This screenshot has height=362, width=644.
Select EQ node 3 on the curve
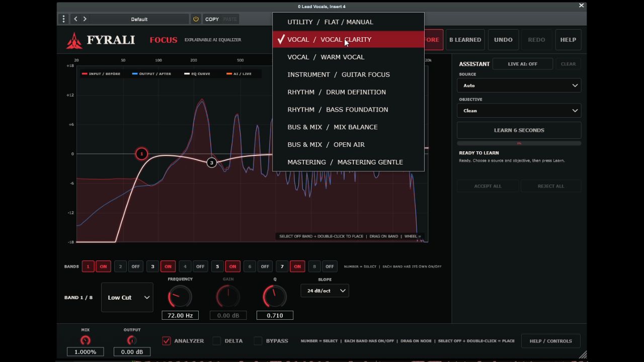(211, 162)
